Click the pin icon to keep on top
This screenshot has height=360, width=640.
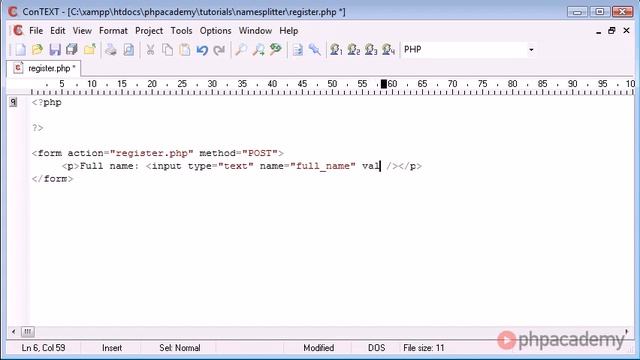click(315, 50)
